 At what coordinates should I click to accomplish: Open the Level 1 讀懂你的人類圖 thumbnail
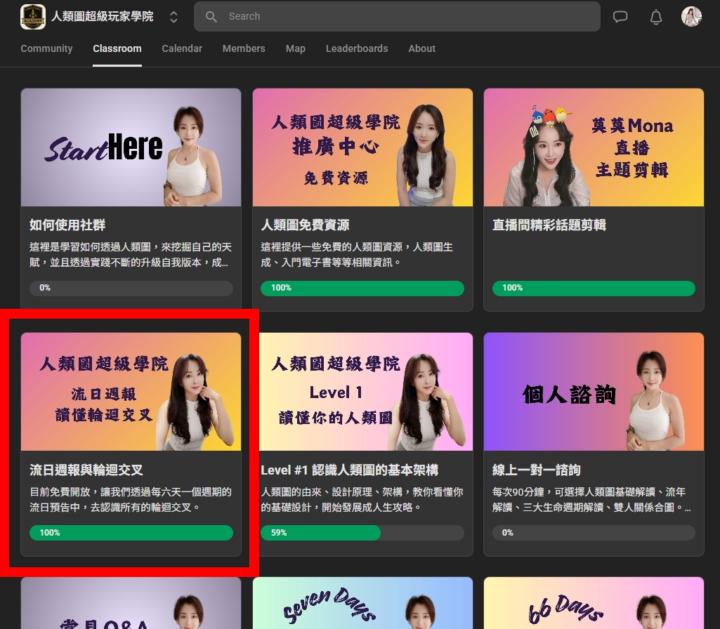tap(366, 392)
